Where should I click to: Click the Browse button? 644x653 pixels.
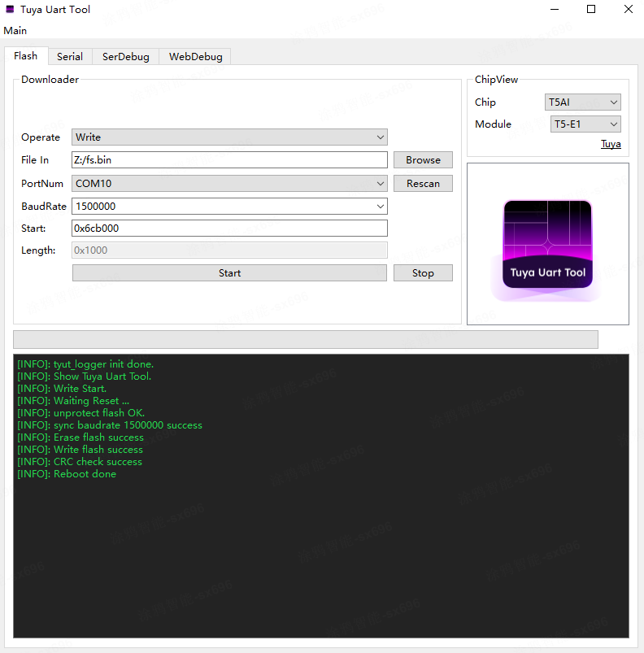coord(423,160)
